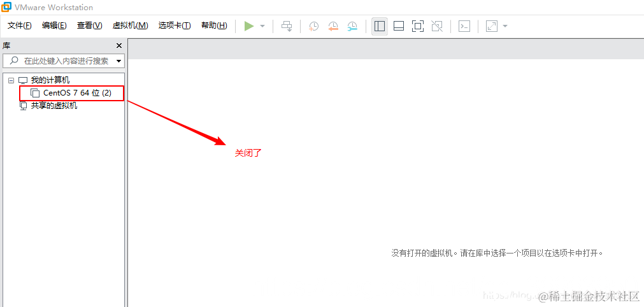Click the full screen mode icon
This screenshot has height=307, width=644.
[x=418, y=26]
